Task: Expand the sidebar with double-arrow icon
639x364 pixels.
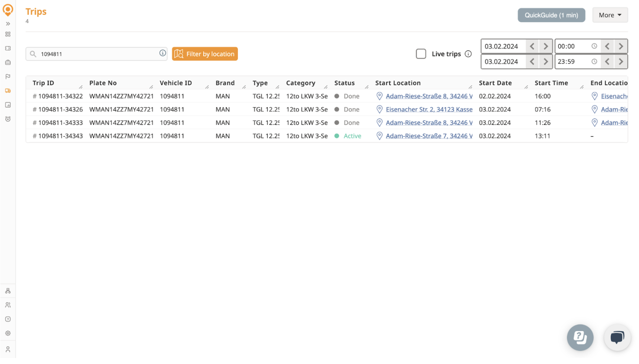Action: (8, 23)
